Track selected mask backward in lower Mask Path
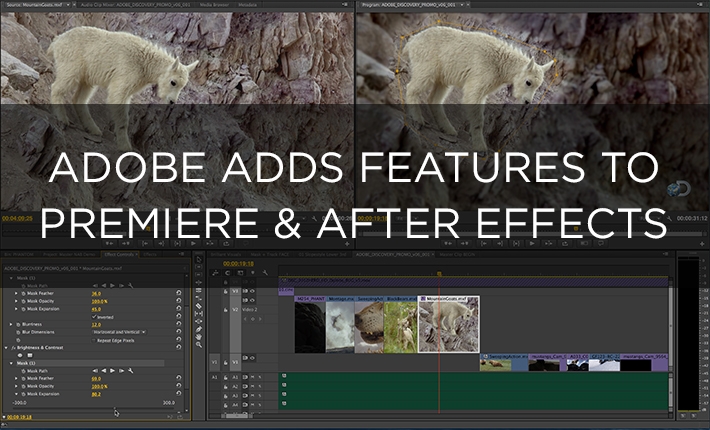The width and height of the screenshot is (710, 430). pyautogui.click(x=104, y=371)
